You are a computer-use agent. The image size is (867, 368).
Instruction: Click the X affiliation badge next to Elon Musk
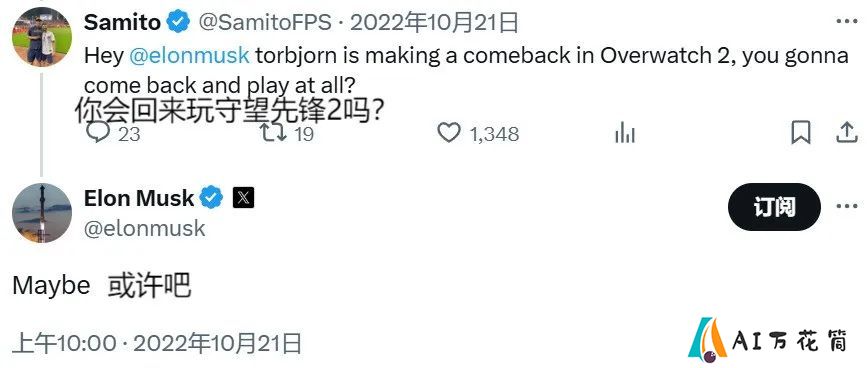click(x=243, y=198)
